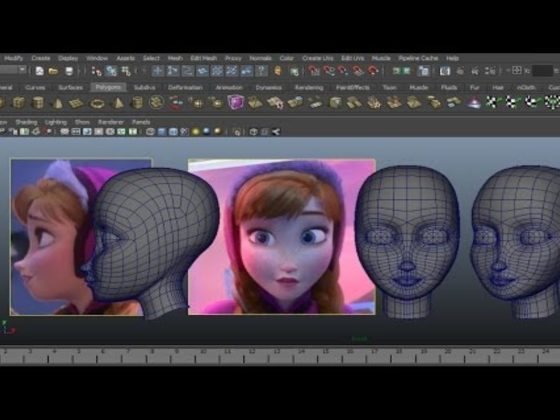
Task: Open the Create menu
Action: (x=41, y=58)
